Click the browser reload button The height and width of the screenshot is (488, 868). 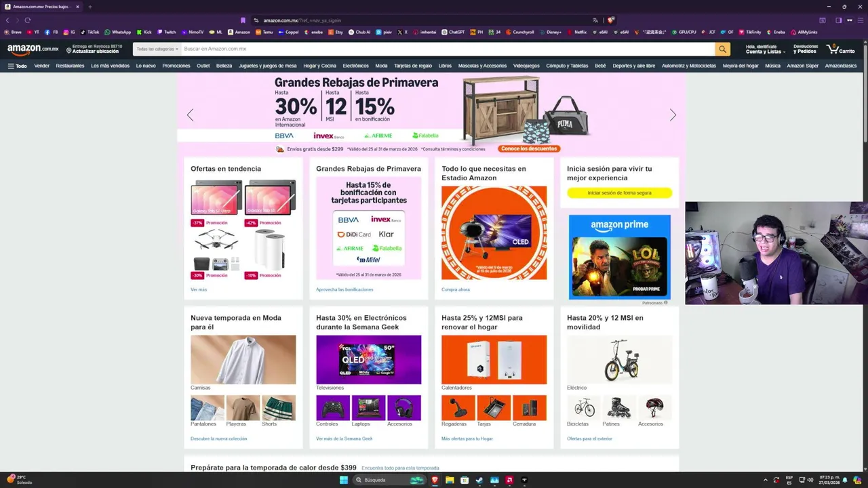point(28,20)
